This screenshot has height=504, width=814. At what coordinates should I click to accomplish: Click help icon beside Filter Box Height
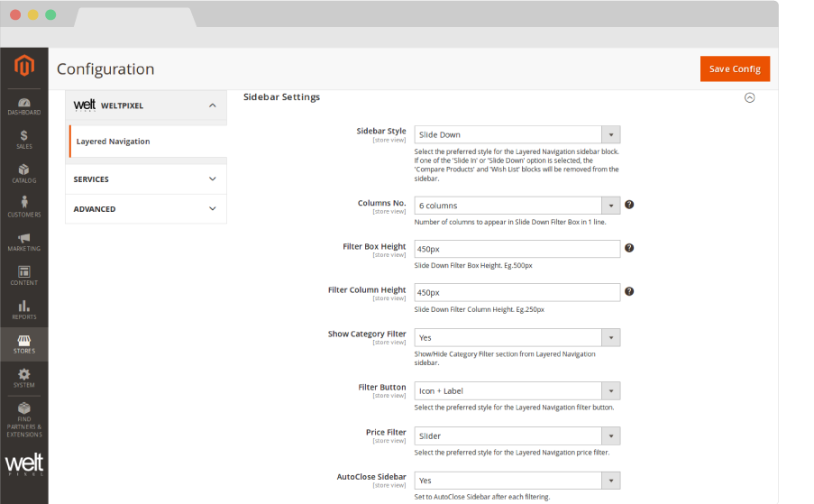pos(629,248)
